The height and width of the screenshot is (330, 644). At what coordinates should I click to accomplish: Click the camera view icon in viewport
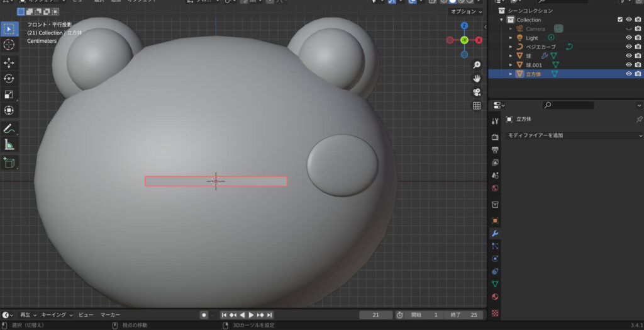[x=477, y=92]
